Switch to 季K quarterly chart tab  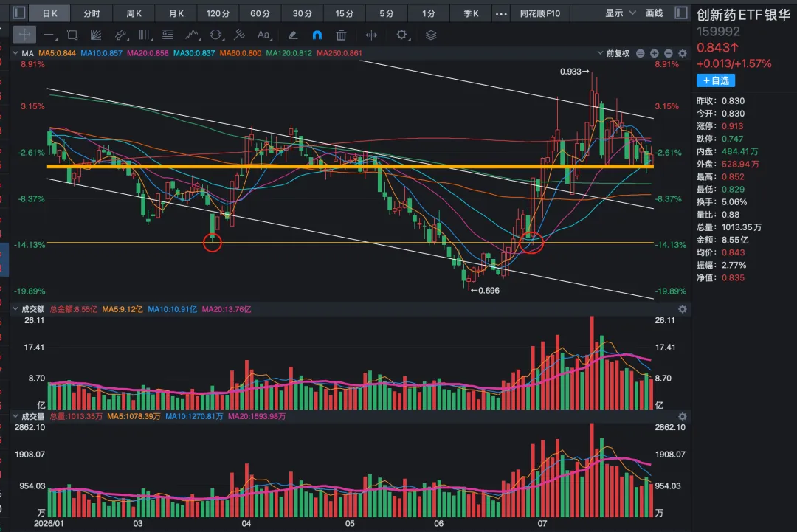[x=471, y=14]
